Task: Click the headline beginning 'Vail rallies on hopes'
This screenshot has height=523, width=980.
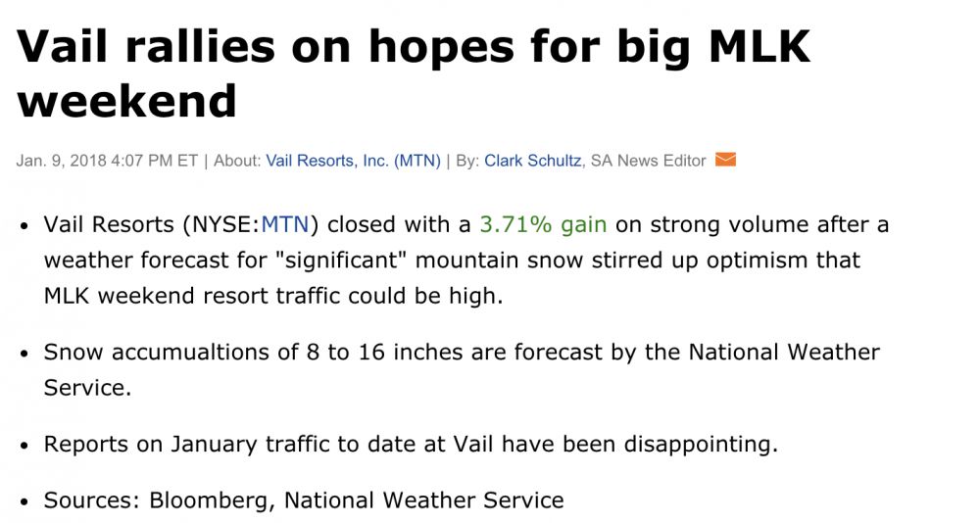Action: [x=414, y=73]
